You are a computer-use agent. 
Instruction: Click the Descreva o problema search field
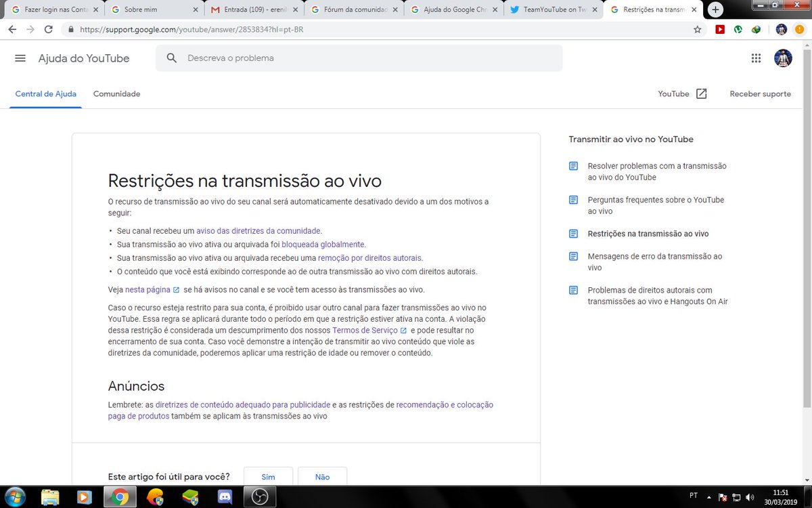click(359, 58)
